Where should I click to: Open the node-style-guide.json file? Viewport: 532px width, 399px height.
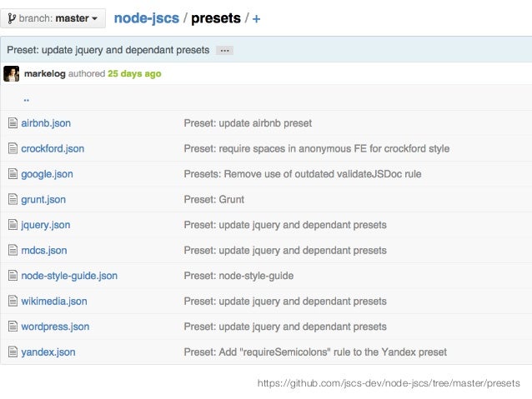[x=69, y=276]
